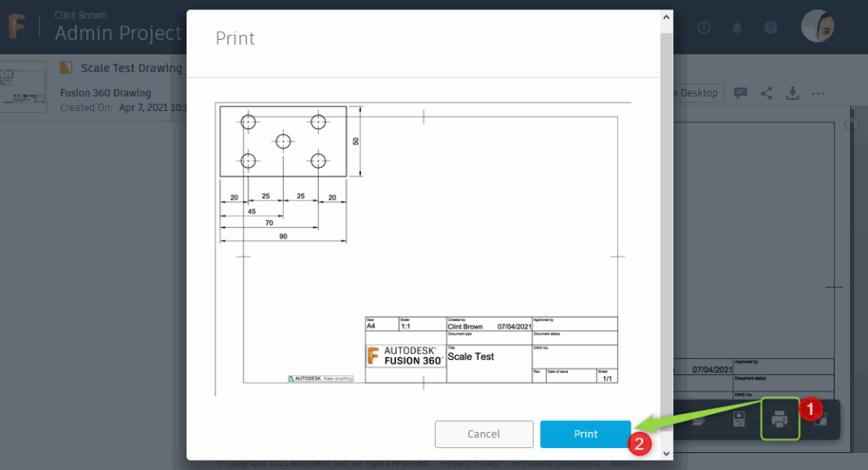This screenshot has width=868, height=470.
Task: Click the fullscreen expand icon in toolbar
Action: 820,420
